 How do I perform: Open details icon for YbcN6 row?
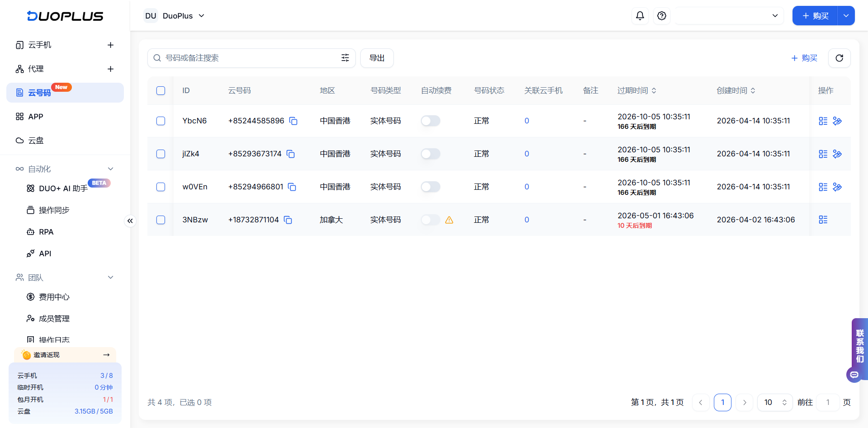pyautogui.click(x=823, y=121)
